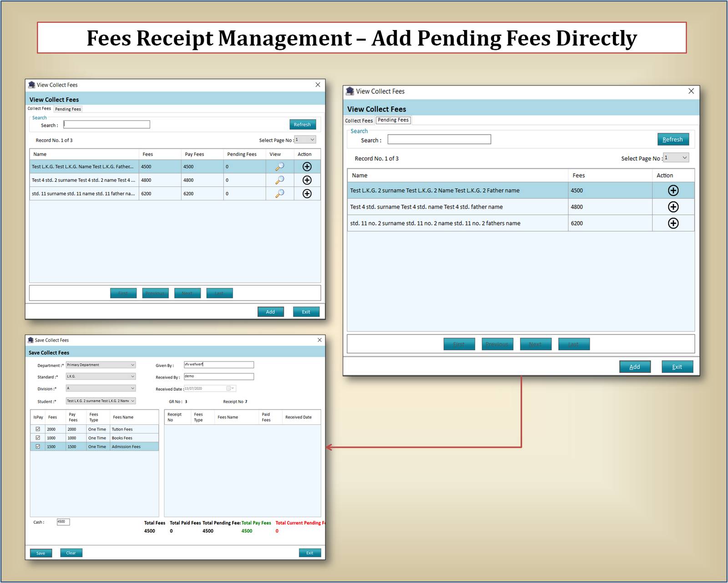Click Search input field in right window
This screenshot has height=583, width=728.
(x=439, y=140)
